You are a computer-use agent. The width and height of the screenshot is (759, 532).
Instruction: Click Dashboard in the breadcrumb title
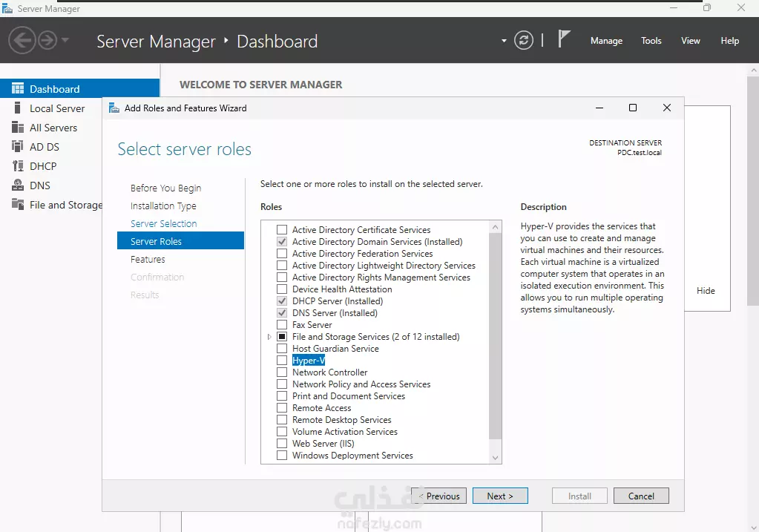point(277,41)
